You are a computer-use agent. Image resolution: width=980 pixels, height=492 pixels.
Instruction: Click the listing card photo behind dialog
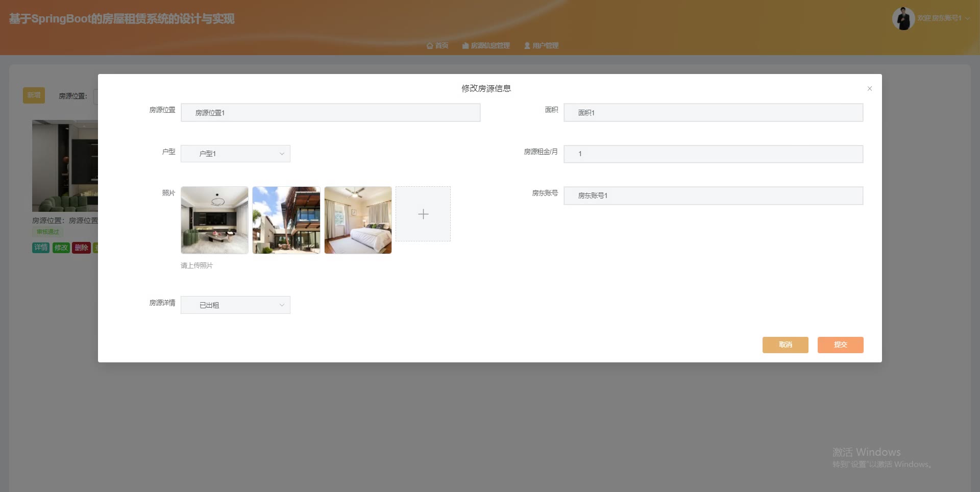tap(65, 166)
